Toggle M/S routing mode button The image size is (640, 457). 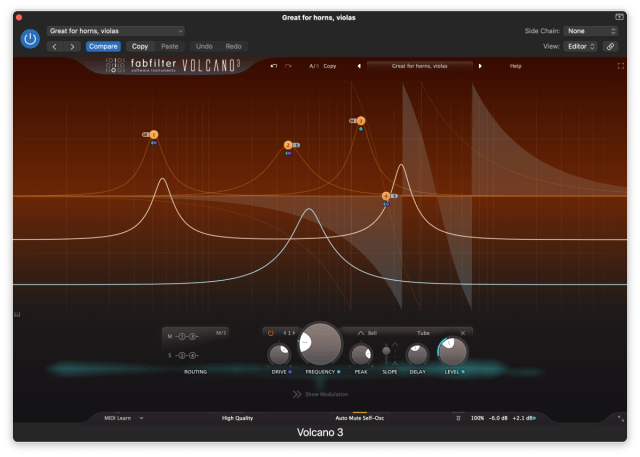coord(221,333)
